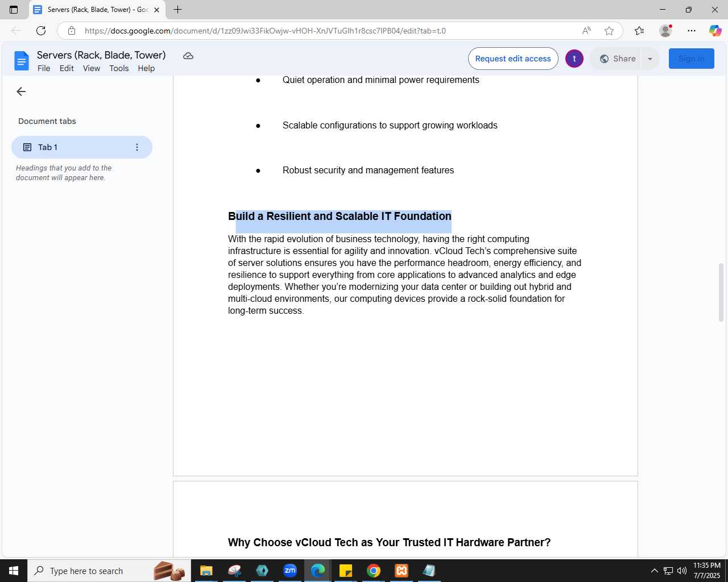Screen dimensions: 728x582
Task: Select Tab 1 in document tabs
Action: [x=82, y=147]
